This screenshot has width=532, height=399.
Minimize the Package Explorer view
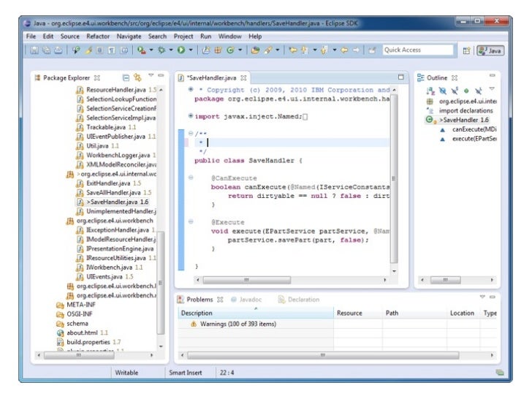point(161,75)
